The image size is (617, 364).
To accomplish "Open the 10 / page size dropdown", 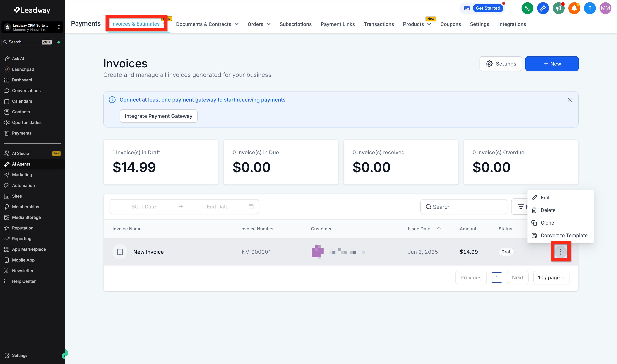I will click(x=551, y=278).
